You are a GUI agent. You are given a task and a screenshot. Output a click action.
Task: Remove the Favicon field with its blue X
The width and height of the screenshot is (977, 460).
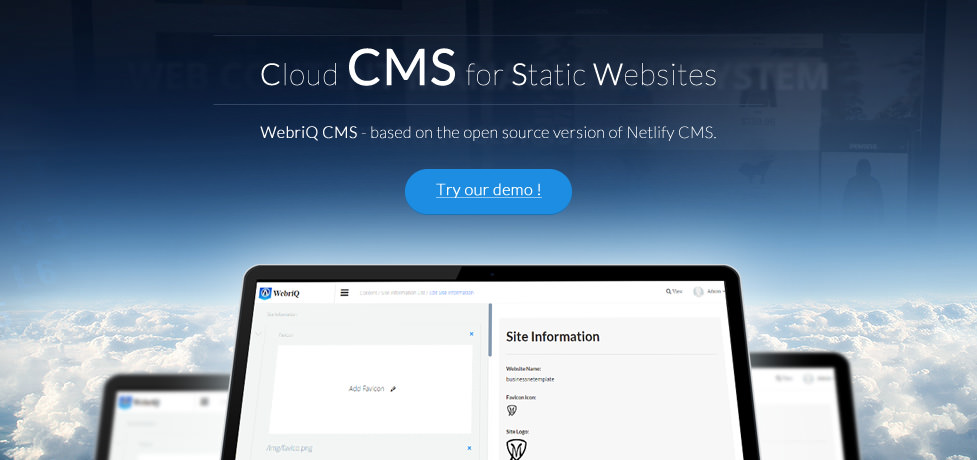(471, 334)
